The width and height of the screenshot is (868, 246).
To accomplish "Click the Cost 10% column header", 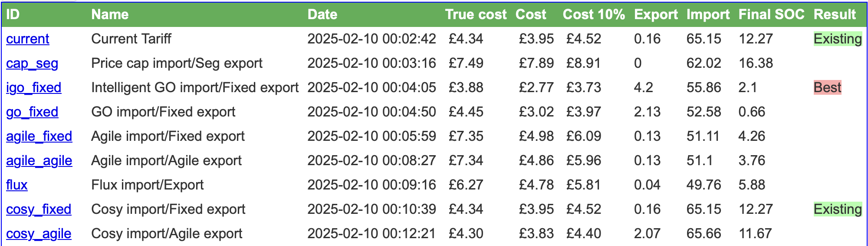I will (594, 15).
